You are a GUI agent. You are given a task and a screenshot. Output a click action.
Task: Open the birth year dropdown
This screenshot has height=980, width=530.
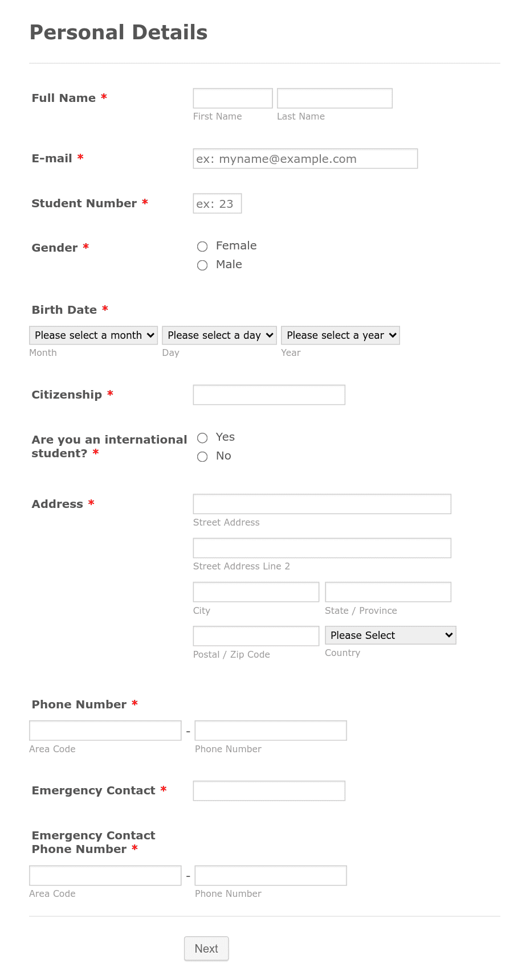pos(340,335)
